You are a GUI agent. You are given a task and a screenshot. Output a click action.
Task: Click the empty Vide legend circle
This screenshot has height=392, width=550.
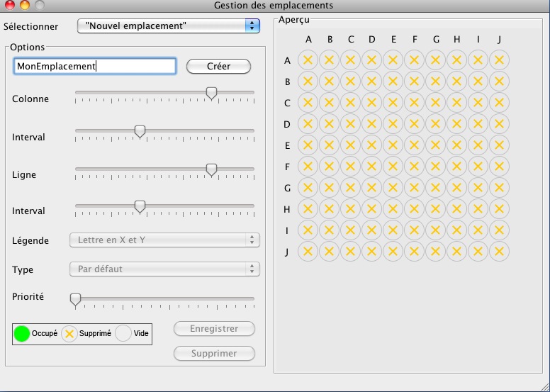[x=123, y=333]
